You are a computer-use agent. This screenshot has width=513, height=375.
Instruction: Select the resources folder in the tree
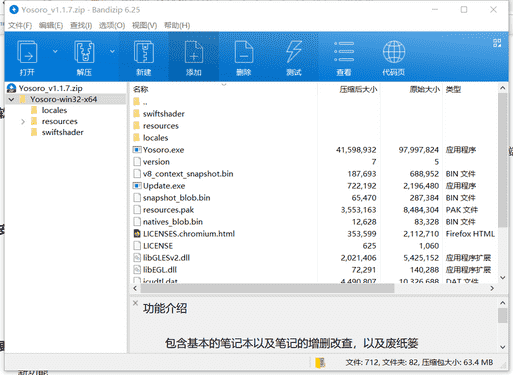pos(59,121)
